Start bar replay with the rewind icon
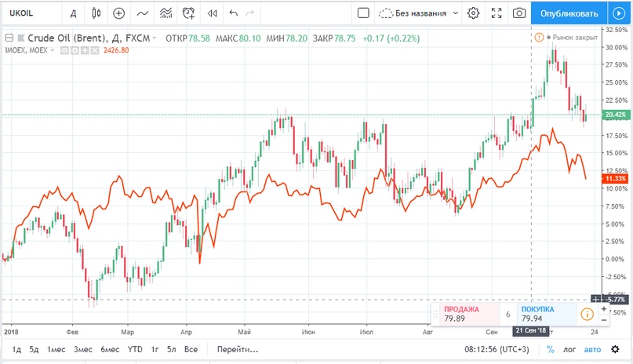Image resolution: width=633 pixels, height=364 pixels. (212, 13)
